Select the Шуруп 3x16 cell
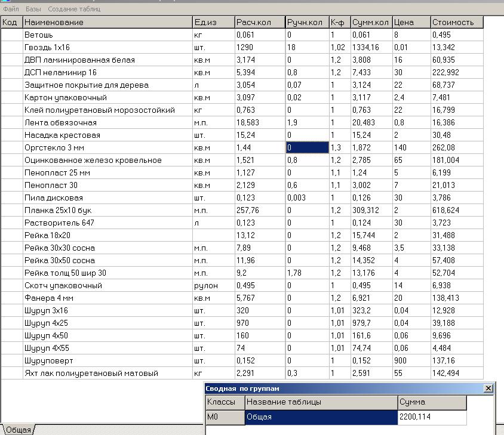Screen dimensions: 504x435 [107, 310]
